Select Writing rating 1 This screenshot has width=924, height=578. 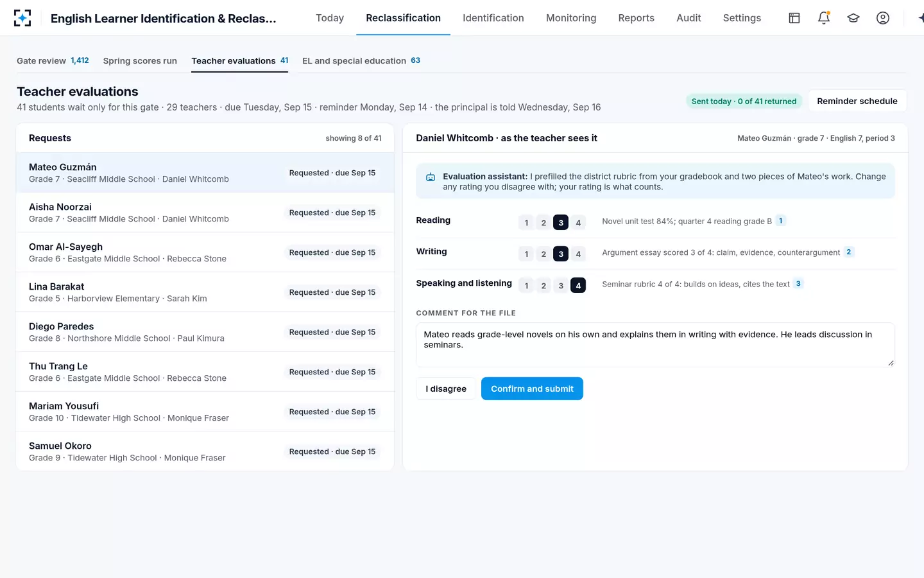pos(526,254)
